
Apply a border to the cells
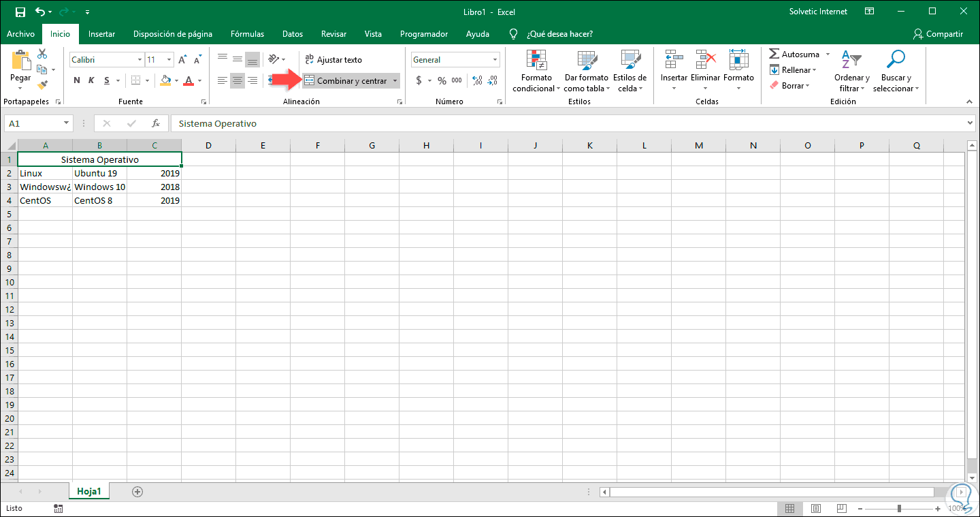pos(135,80)
